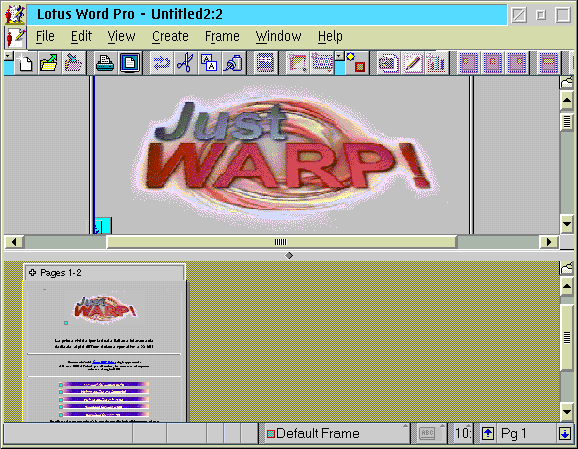Import a picture with the image icon
This screenshot has height=449, width=578.
(x=389, y=63)
